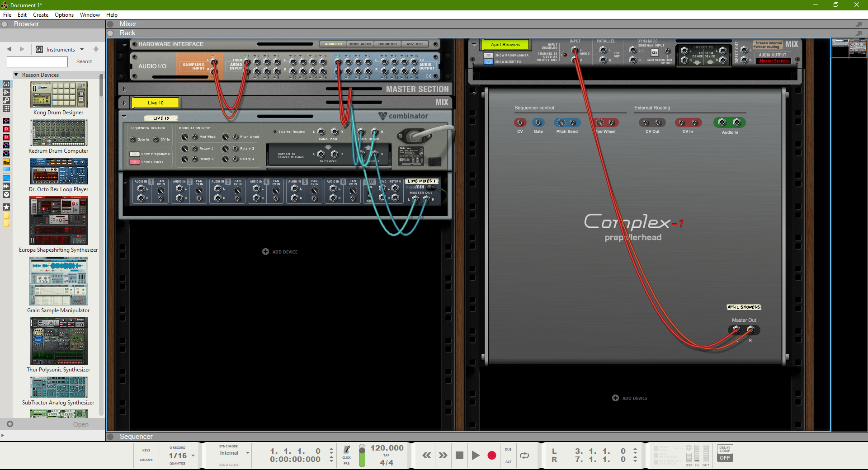Screen dimensions: 868x470
Task: Toggle the Loop on/off button
Action: tap(524, 456)
